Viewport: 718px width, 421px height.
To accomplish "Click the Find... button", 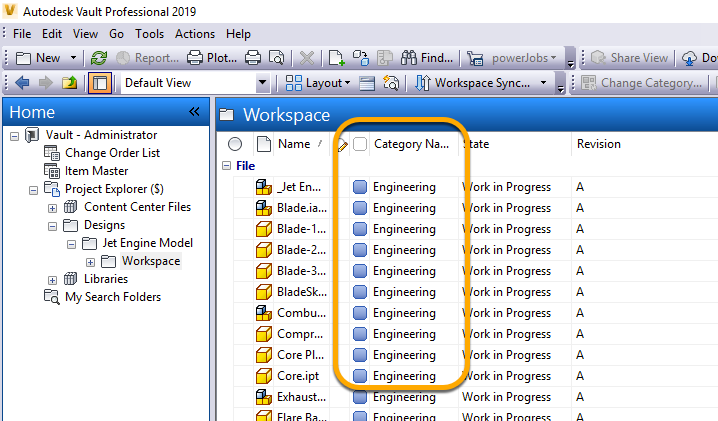I will pyautogui.click(x=426, y=58).
